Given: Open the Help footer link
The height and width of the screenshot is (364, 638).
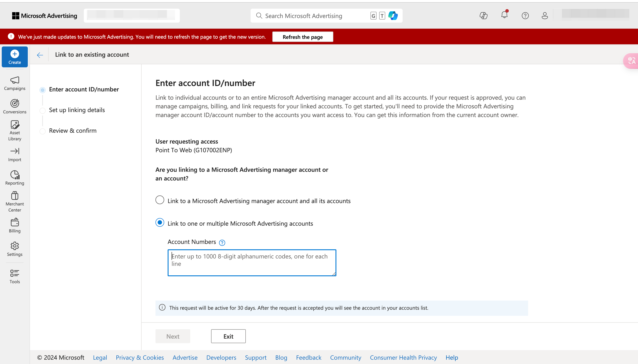Looking at the screenshot, I should click(452, 357).
